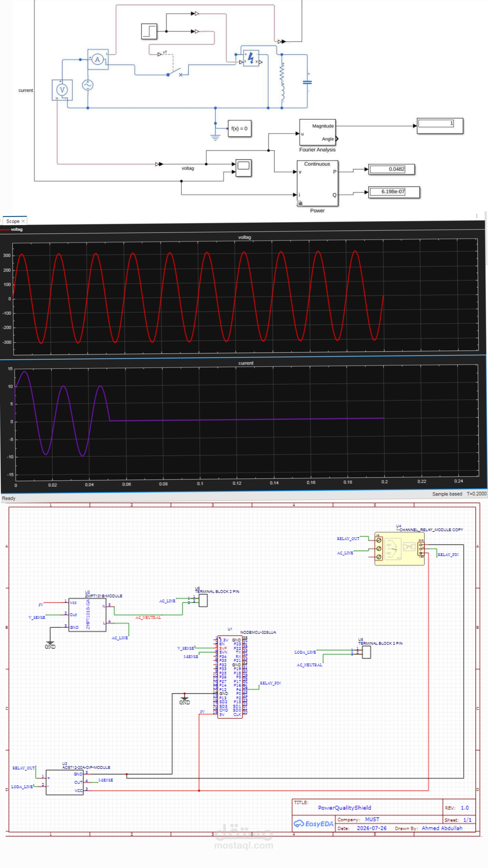Click the company name 'MUST'
The image size is (488, 868).
click(372, 819)
